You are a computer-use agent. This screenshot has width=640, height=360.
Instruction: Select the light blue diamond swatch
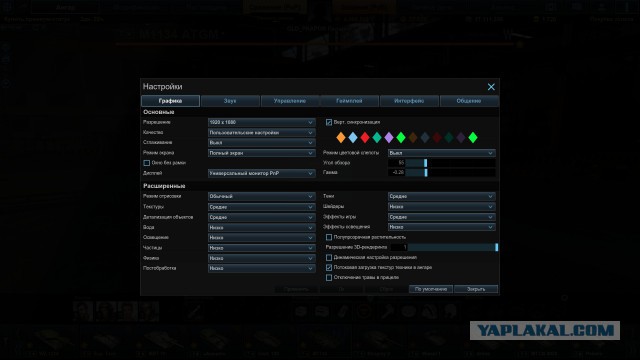353,138
